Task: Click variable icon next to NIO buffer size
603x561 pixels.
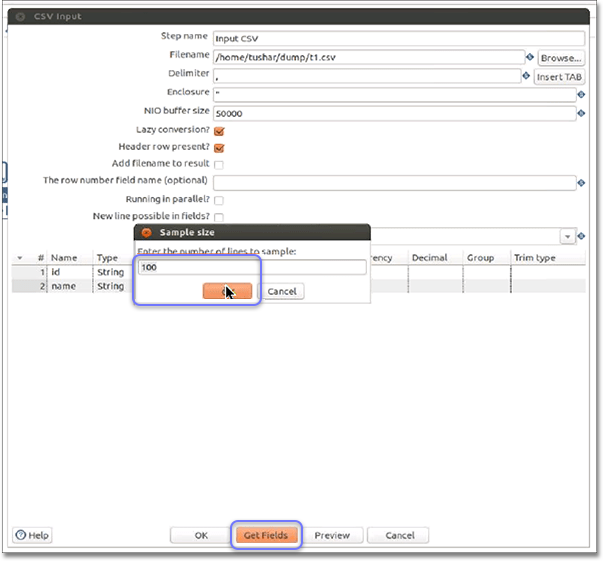Action: (x=581, y=113)
